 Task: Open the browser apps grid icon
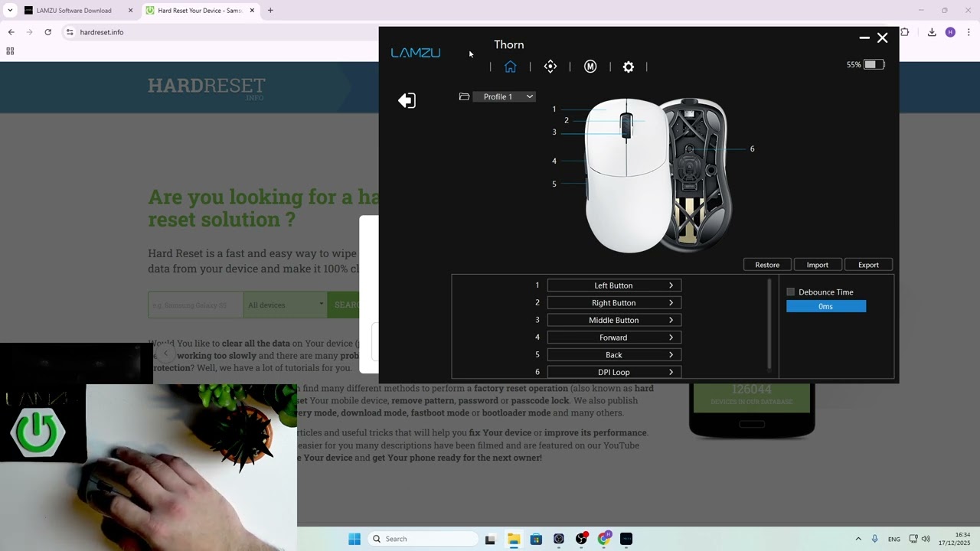pos(10,51)
